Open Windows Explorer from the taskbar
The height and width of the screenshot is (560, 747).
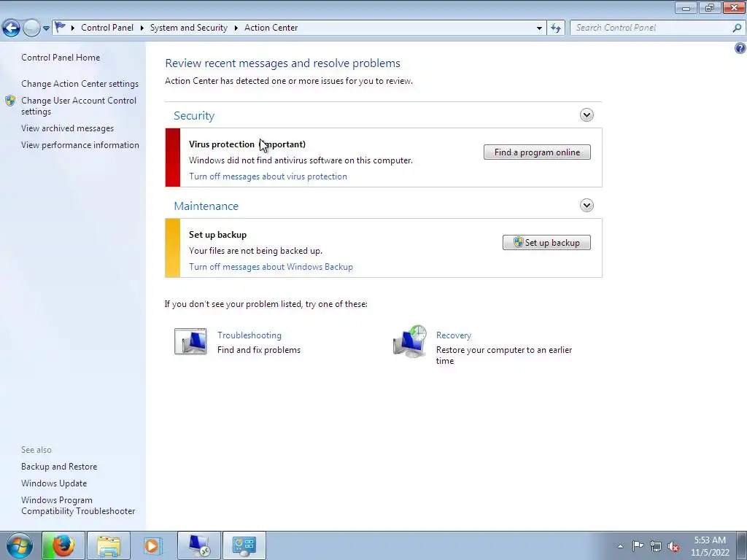[x=109, y=545]
